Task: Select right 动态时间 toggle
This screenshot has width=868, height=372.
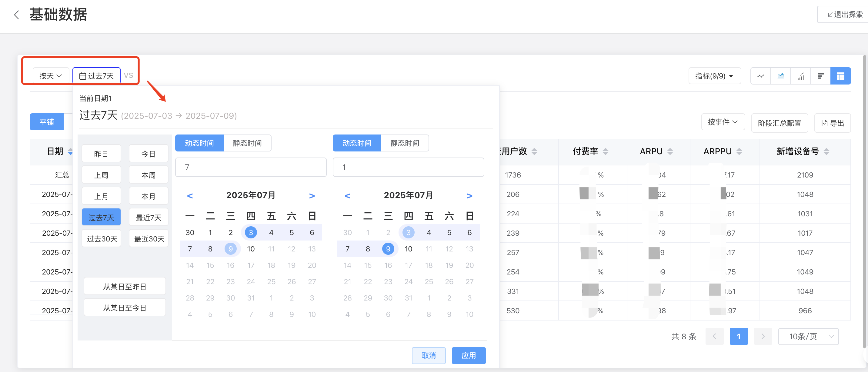Action: click(x=357, y=143)
